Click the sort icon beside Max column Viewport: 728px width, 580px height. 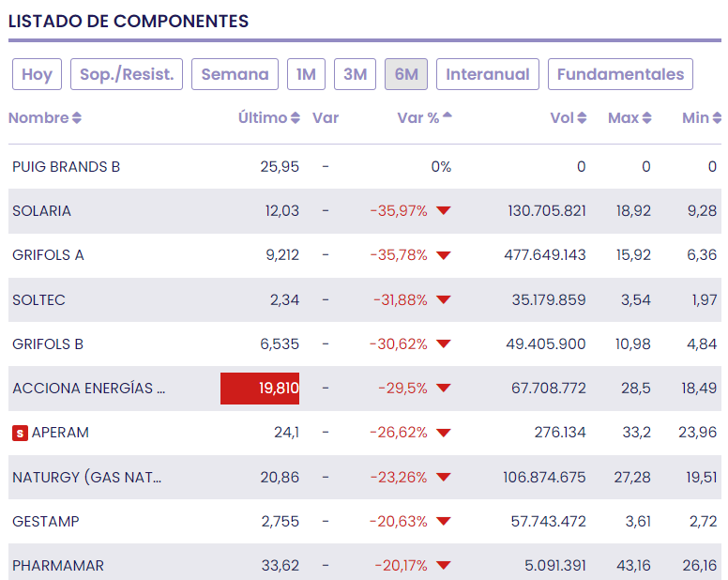[x=646, y=118]
